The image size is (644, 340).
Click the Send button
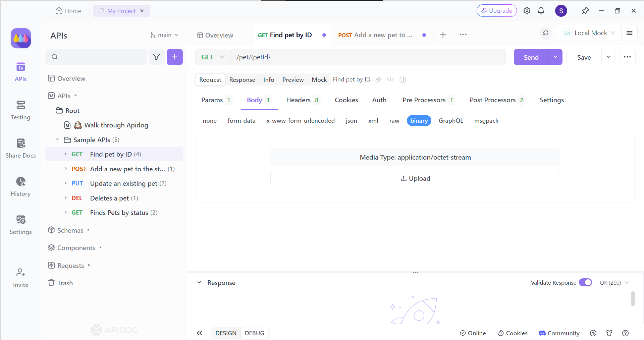(531, 57)
